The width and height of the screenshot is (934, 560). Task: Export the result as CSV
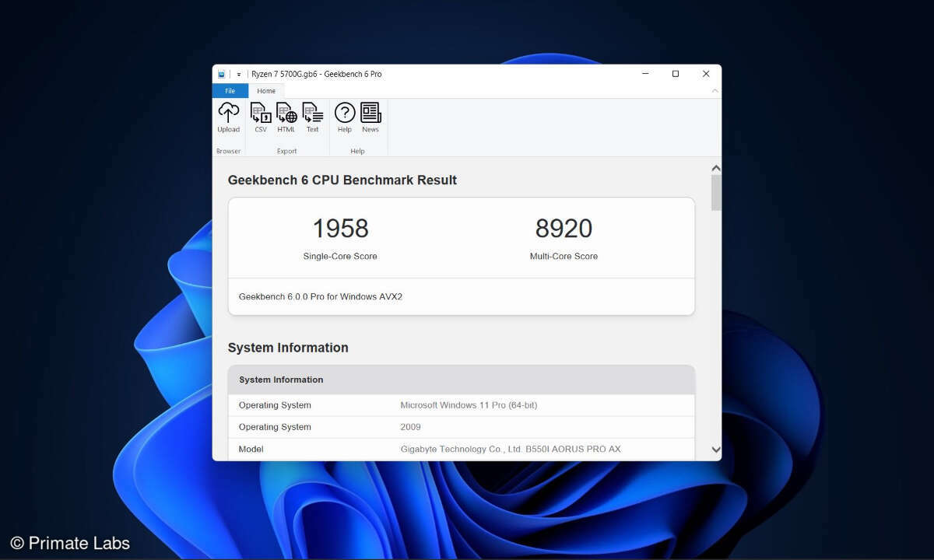(261, 118)
